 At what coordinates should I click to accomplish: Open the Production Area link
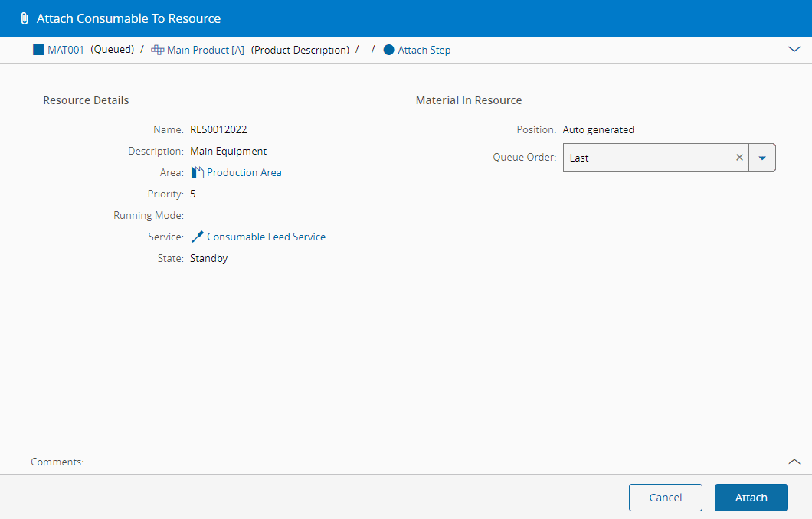coord(244,172)
